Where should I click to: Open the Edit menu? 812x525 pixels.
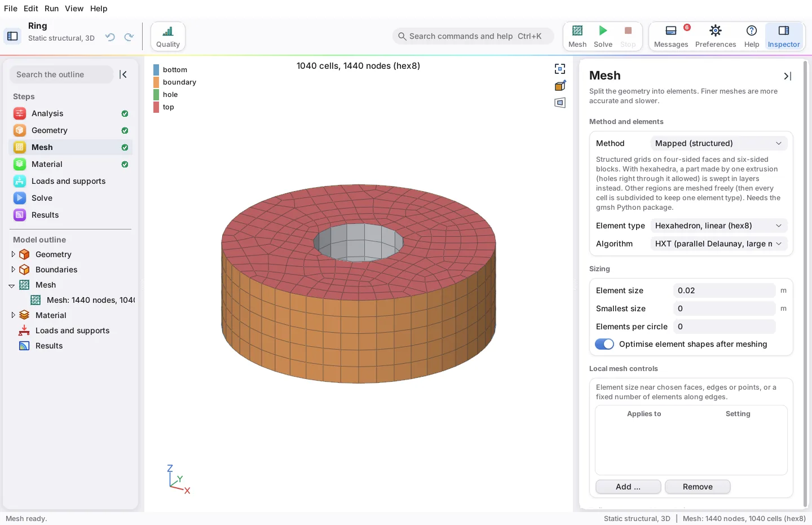(x=31, y=8)
